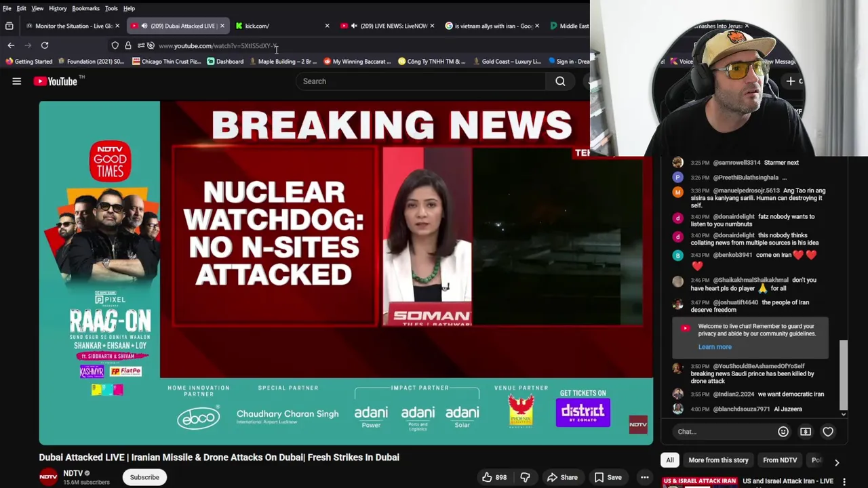The width and height of the screenshot is (868, 488).
Task: Open @benkob3941 chat author name
Action: point(732,256)
